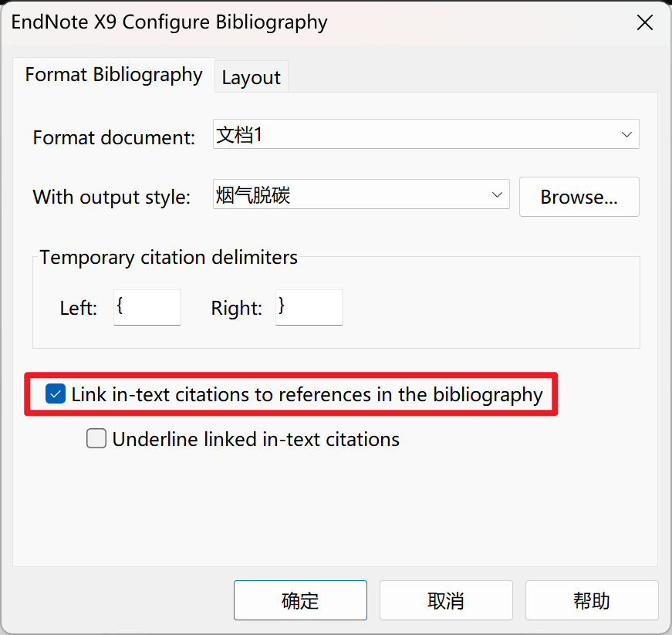The image size is (672, 635).
Task: Expand the Format document dropdown arrow
Action: pos(626,135)
